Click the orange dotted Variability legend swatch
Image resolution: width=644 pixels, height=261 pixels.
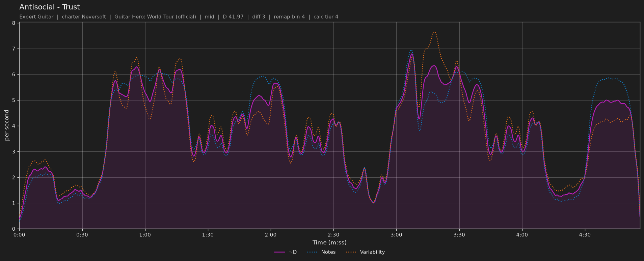351,252
